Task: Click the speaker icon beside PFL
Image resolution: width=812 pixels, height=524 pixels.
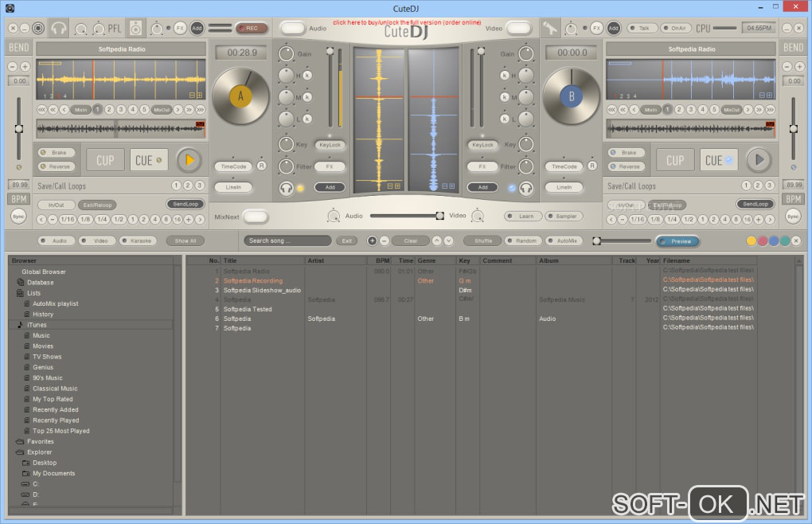Action: [136, 29]
